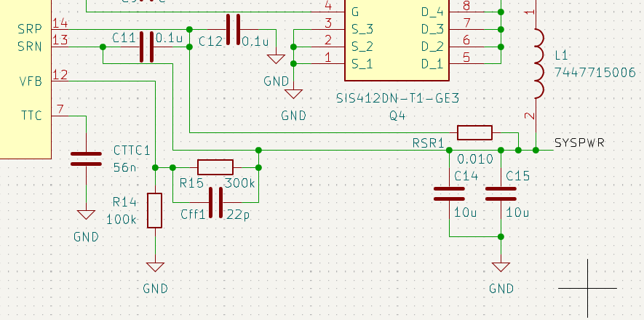Click the SRP pin name
The height and width of the screenshot is (320, 644).
30,29
